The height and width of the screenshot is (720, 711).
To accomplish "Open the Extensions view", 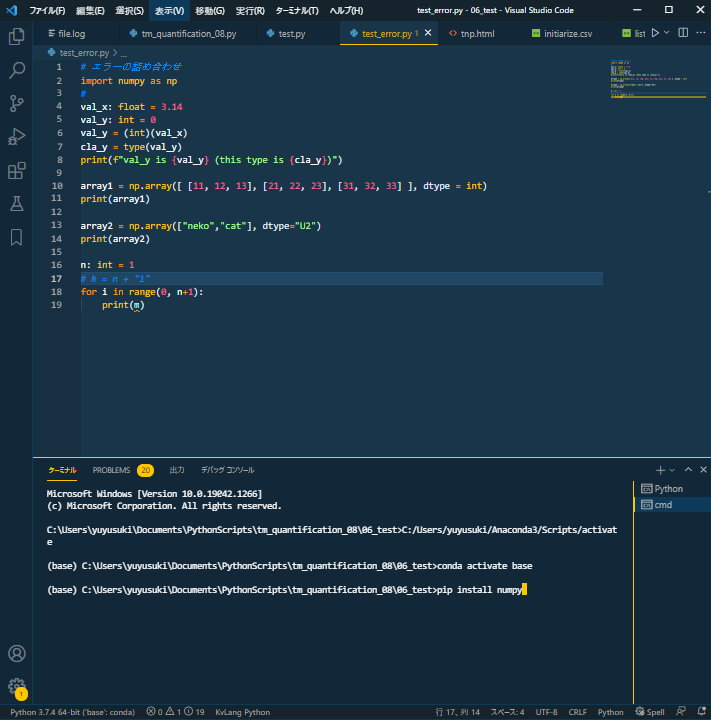I will coord(17,171).
